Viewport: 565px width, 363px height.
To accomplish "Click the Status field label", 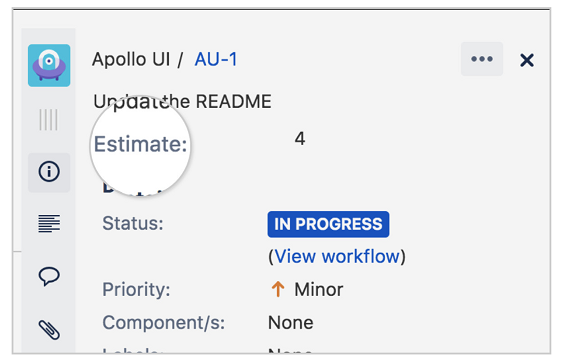I will tap(133, 223).
